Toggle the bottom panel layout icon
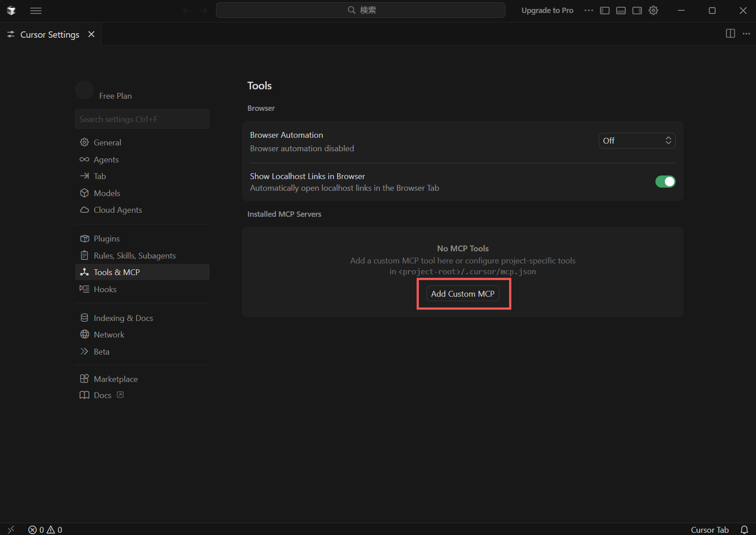 621,11
